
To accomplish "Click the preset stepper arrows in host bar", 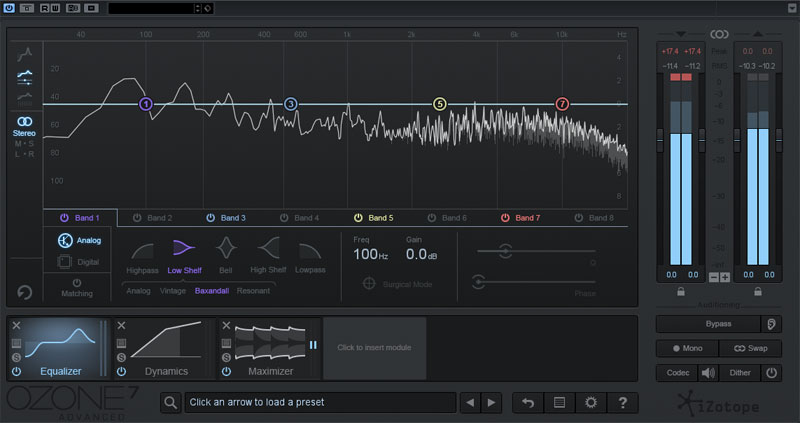I will click(x=198, y=8).
